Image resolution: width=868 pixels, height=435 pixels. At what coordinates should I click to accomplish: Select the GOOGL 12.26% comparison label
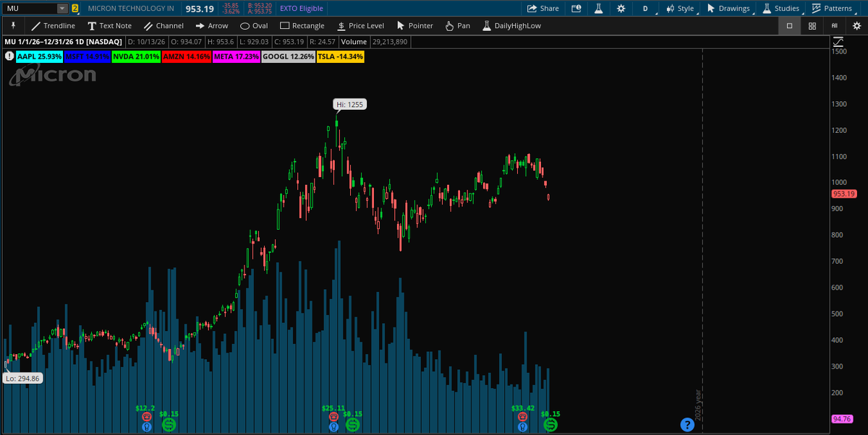pos(288,56)
